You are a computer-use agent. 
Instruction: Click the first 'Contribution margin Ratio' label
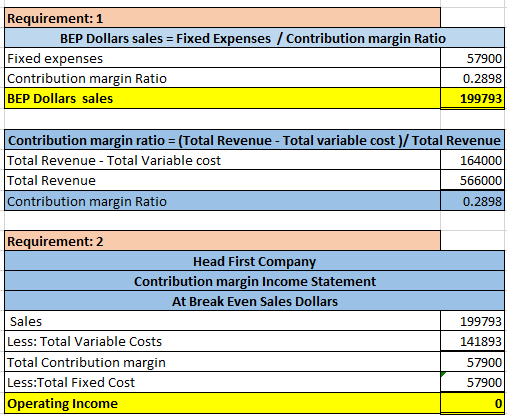tap(222, 78)
